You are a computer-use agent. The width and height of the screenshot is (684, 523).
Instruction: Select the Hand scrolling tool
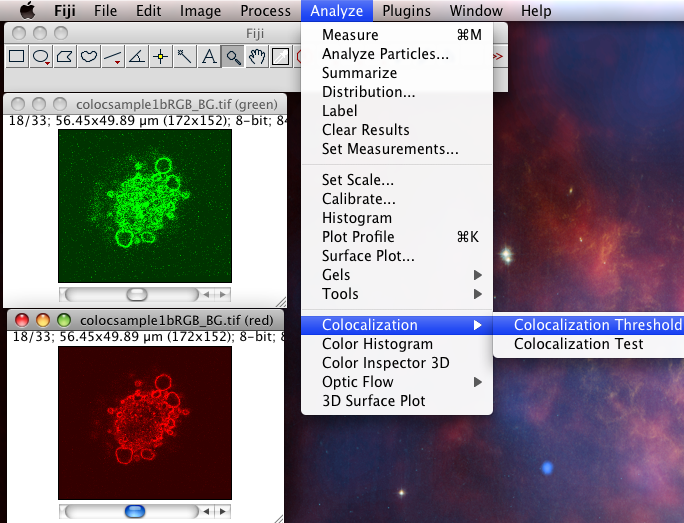point(257,57)
